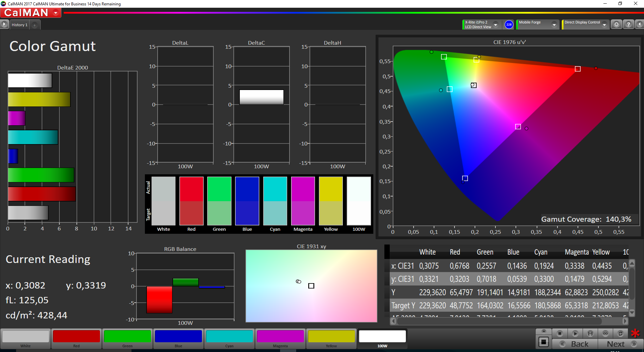Image resolution: width=644 pixels, height=352 pixels.
Task: Click the refresh arrows icon
Action: pos(621,334)
